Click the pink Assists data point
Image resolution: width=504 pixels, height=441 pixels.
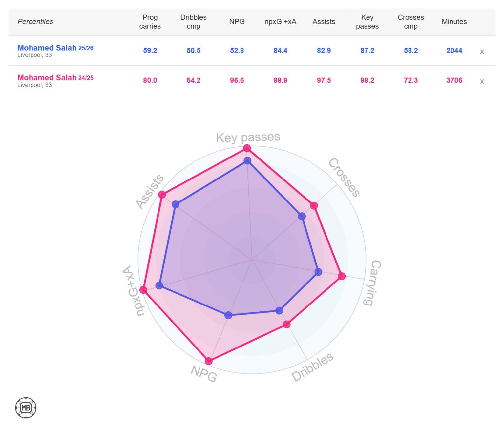pos(162,195)
